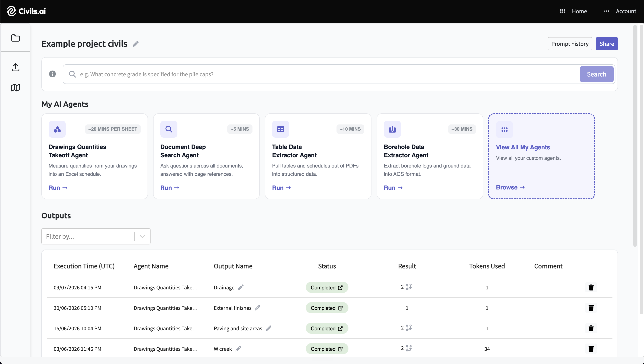Click the Result column header
The image size is (644, 364).
407,266
